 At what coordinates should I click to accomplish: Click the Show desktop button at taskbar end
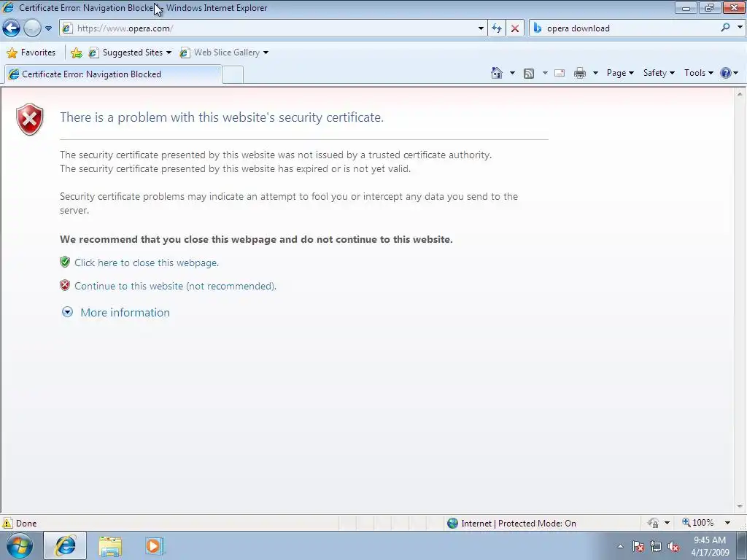click(741, 545)
